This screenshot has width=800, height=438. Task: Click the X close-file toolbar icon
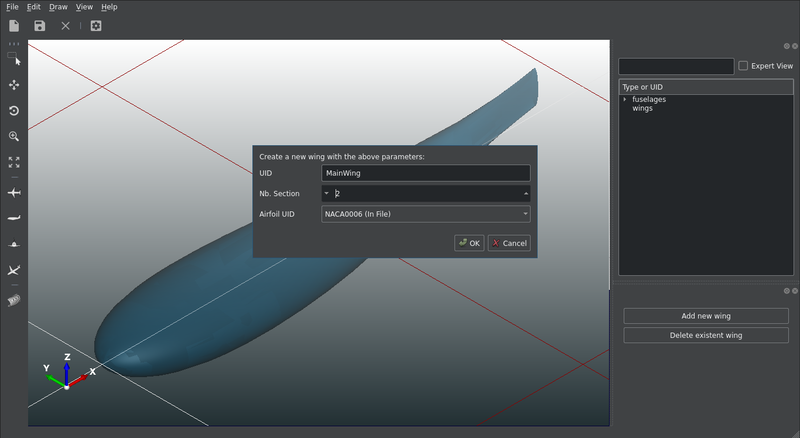tap(66, 26)
